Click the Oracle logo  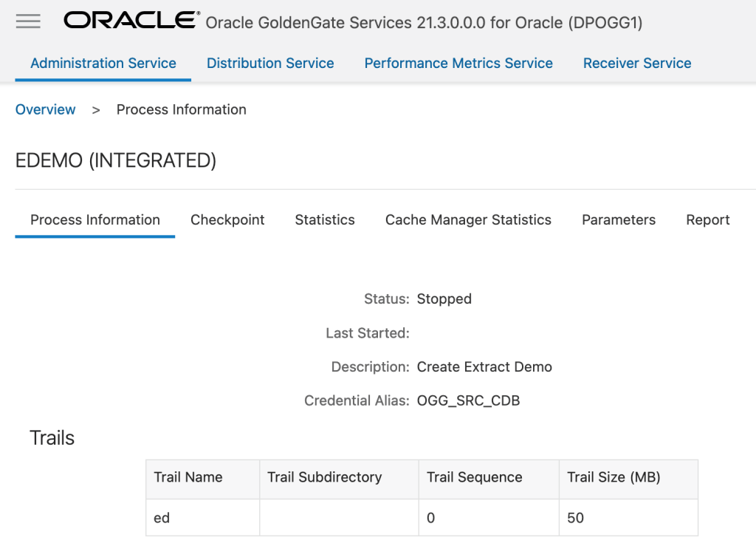coord(131,21)
